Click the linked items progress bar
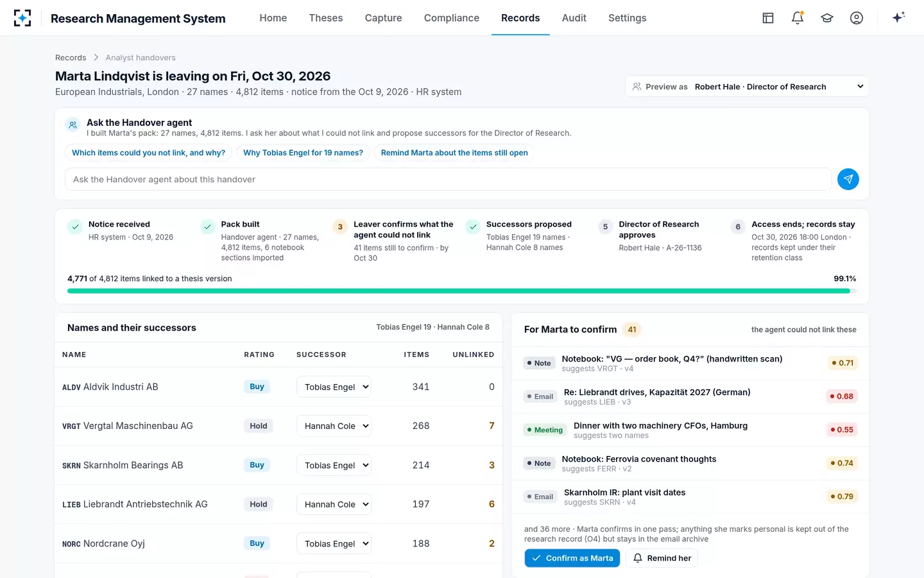Screen dimensions: 924x578 pyautogui.click(x=462, y=291)
